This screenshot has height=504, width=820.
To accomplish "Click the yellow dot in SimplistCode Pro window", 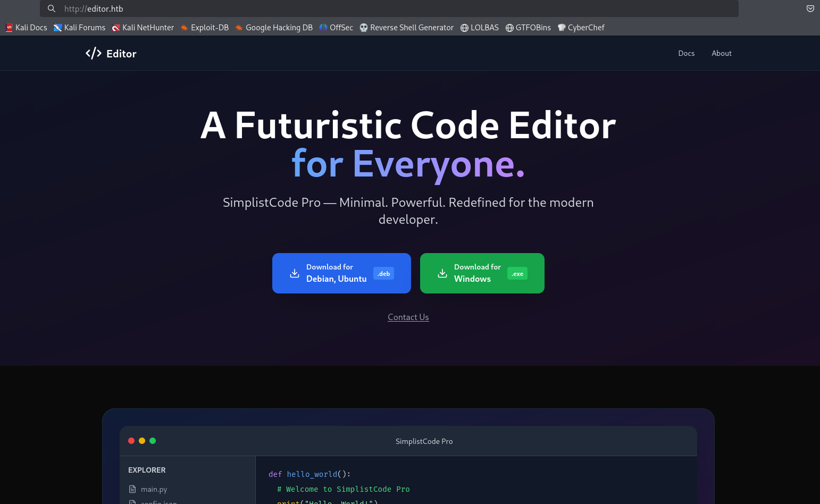I will tap(142, 441).
